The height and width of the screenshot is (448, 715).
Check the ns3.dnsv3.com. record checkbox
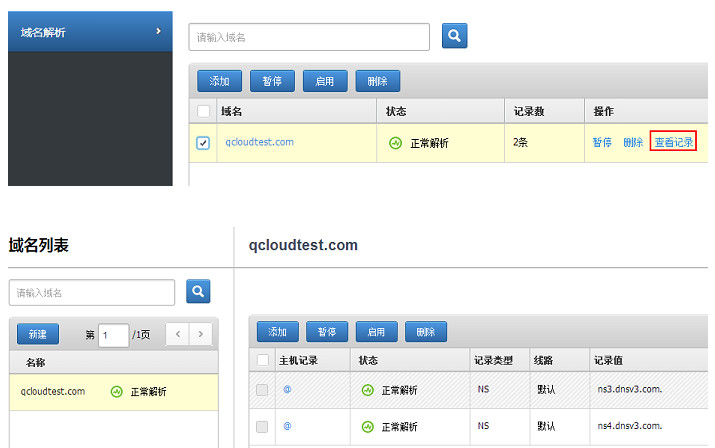pyautogui.click(x=262, y=390)
